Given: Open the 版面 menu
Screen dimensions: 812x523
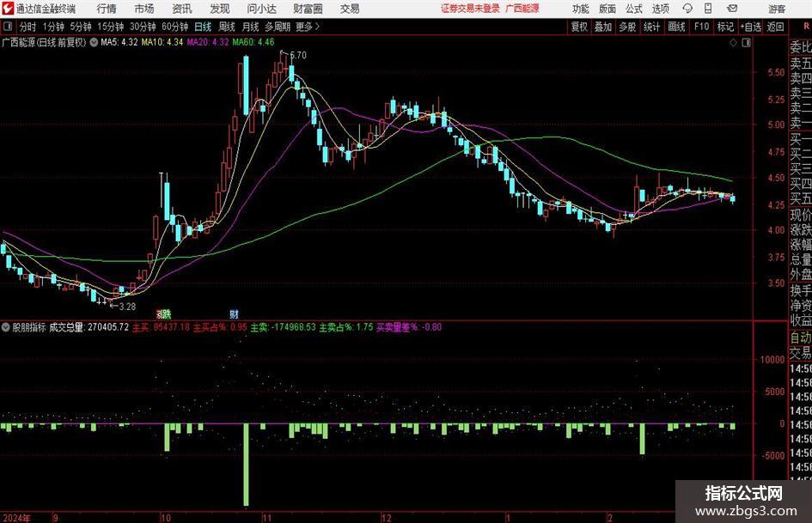Looking at the screenshot, I should coord(607,9).
